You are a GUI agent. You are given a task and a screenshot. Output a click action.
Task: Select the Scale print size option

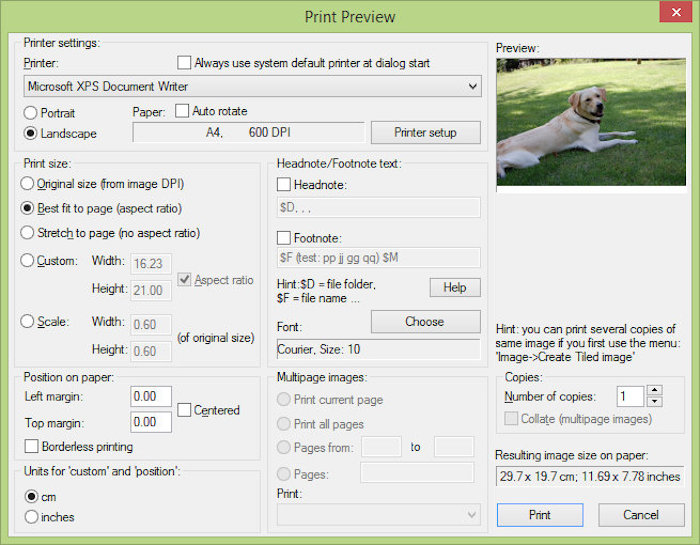click(x=28, y=321)
